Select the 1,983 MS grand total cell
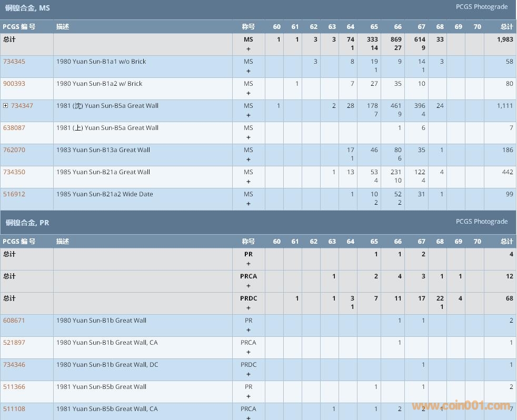Image resolution: width=517 pixels, height=420 pixels. click(x=504, y=39)
